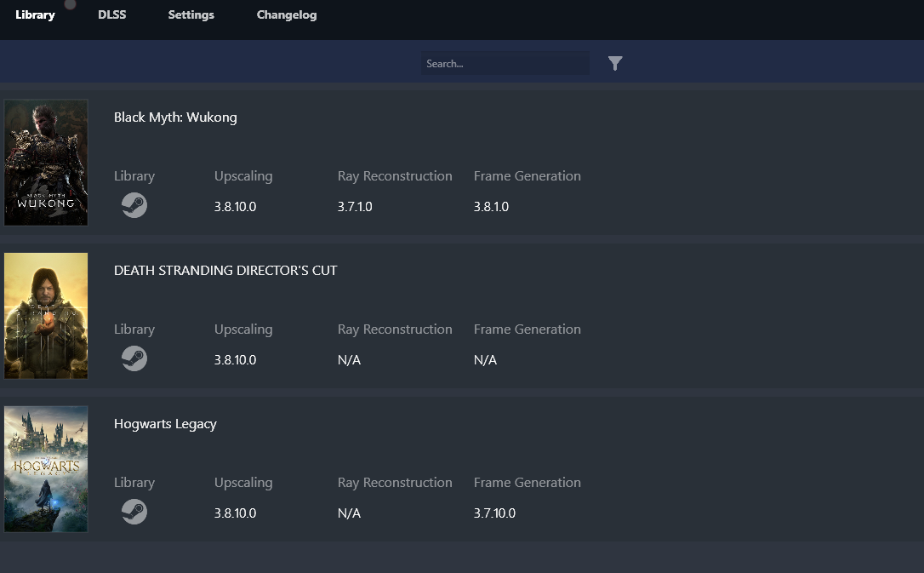Select Death Stranding cover art thumbnail
This screenshot has height=573, width=924.
click(46, 315)
